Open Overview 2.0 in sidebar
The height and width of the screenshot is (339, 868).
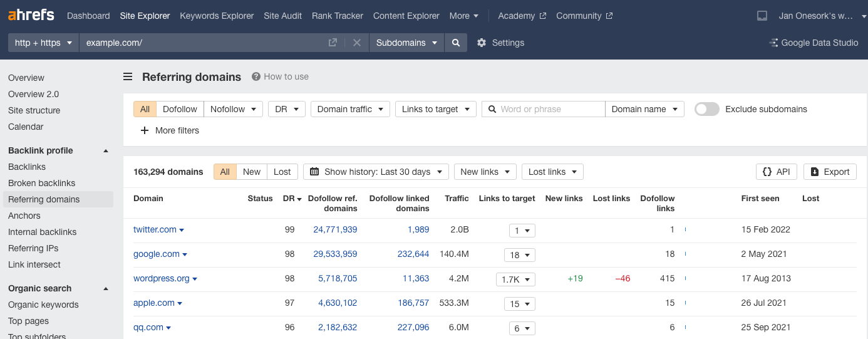point(33,94)
